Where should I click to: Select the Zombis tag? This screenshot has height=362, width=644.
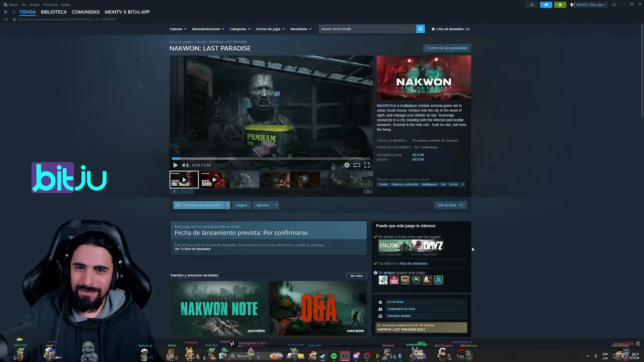point(383,185)
